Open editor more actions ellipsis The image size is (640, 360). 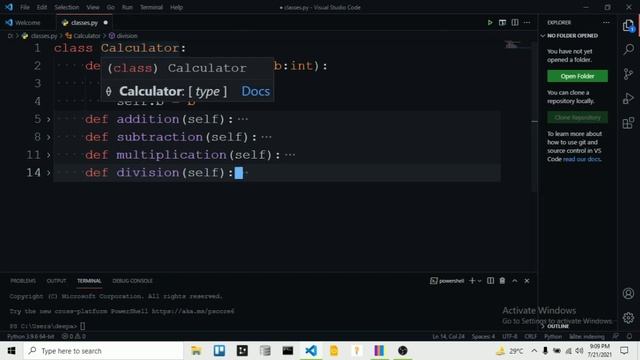pos(527,22)
